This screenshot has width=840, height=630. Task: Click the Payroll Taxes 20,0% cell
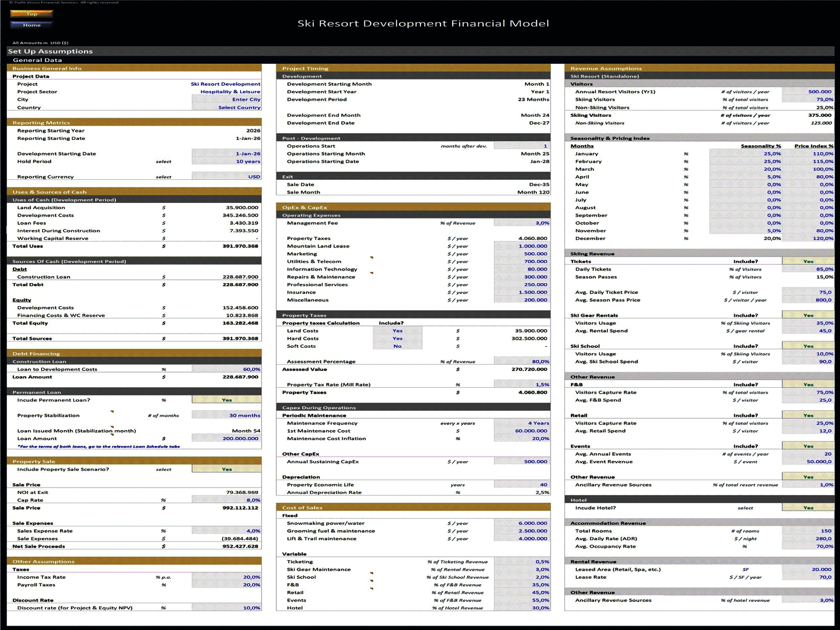click(227, 585)
